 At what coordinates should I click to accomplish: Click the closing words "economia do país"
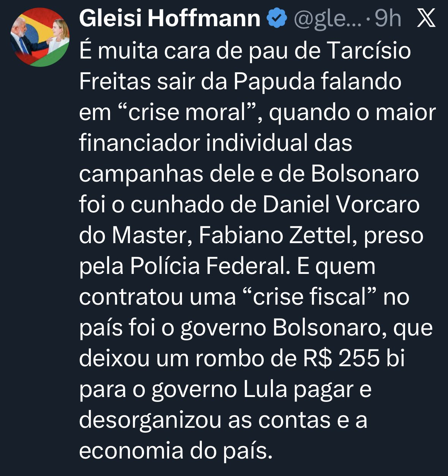click(x=176, y=451)
